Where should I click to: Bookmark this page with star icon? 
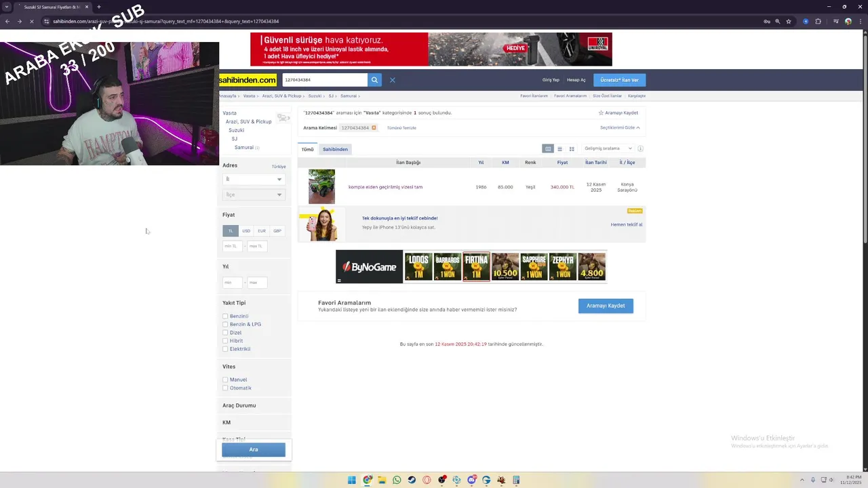pos(789,21)
